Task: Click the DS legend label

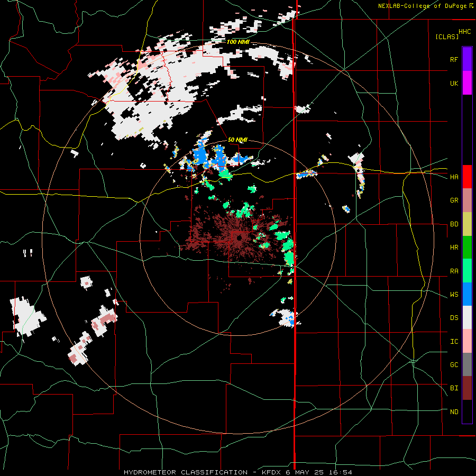Action: click(454, 318)
